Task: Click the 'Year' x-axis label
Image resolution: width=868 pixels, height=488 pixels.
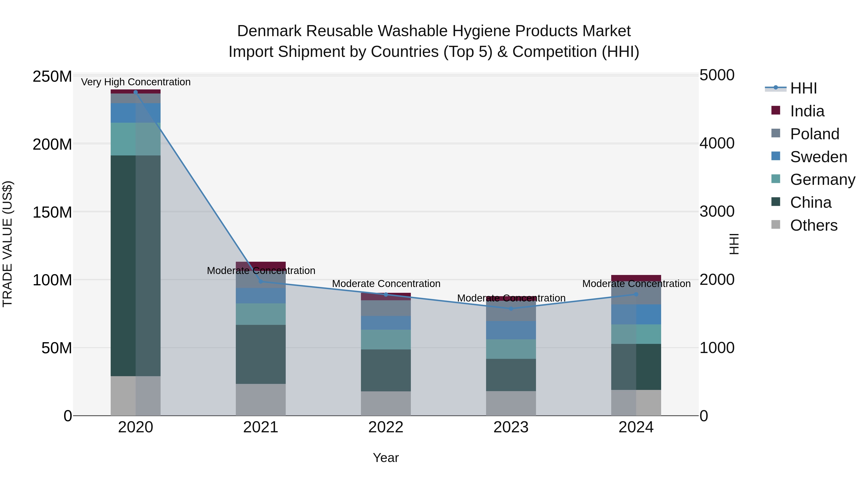Action: (386, 458)
